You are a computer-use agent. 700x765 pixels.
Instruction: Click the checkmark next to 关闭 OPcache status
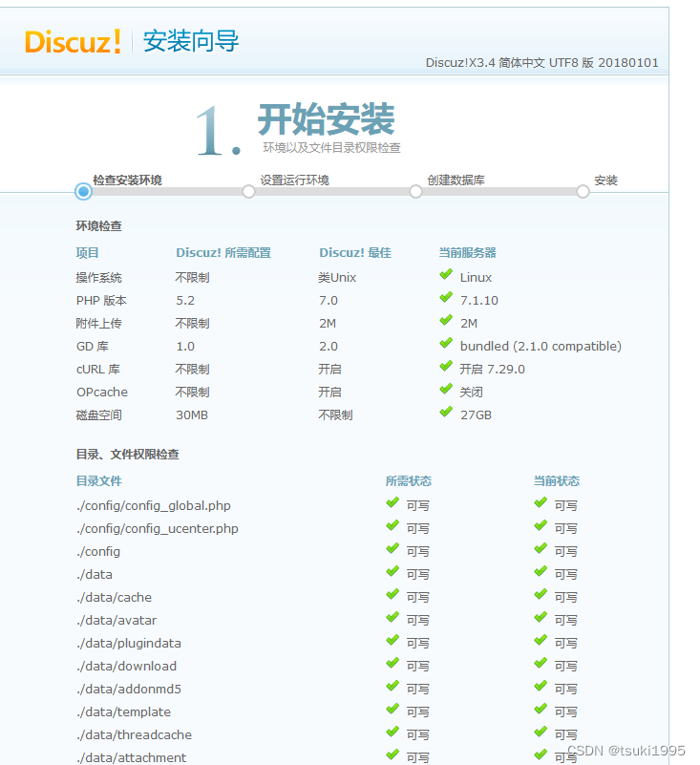pyautogui.click(x=446, y=390)
